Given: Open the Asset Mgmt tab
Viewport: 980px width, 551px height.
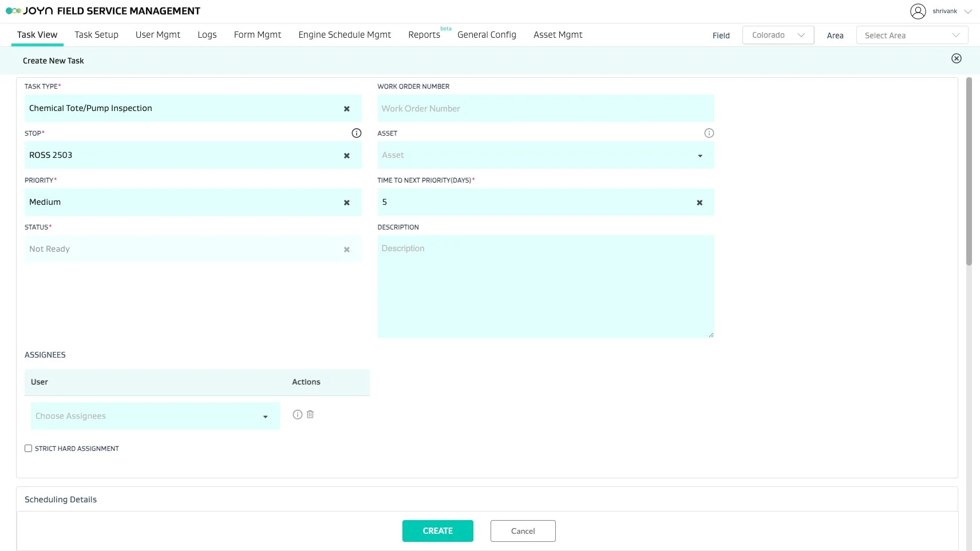Looking at the screenshot, I should pos(558,35).
